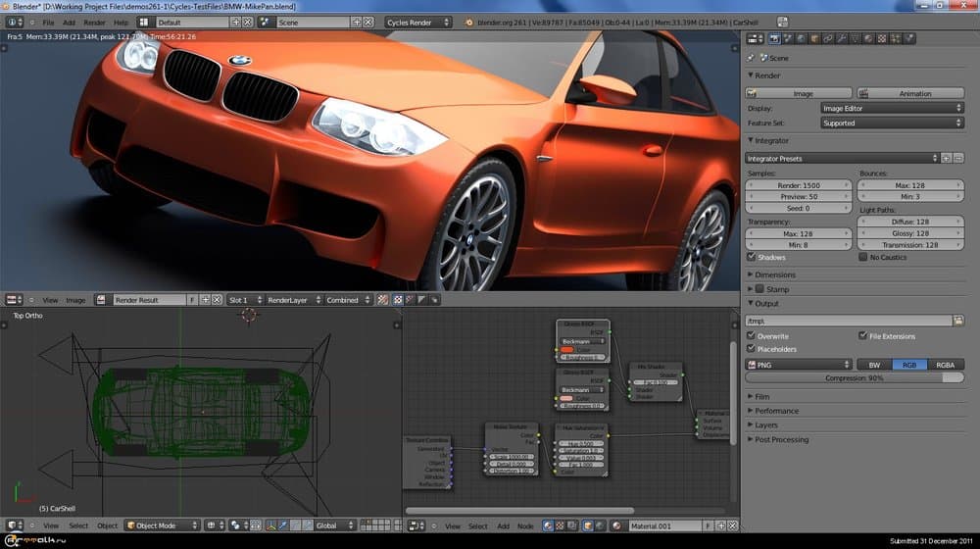980x549 pixels.
Task: Click the /tmp\ output path field
Action: click(x=848, y=321)
